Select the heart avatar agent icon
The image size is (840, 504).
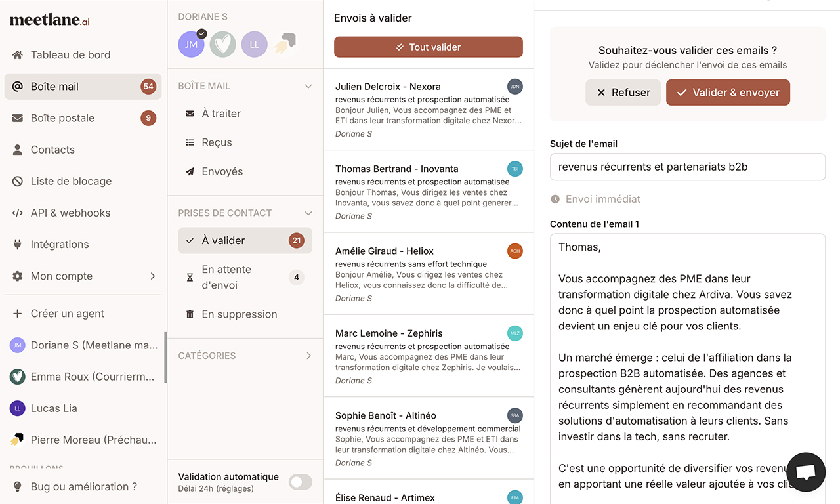point(222,45)
